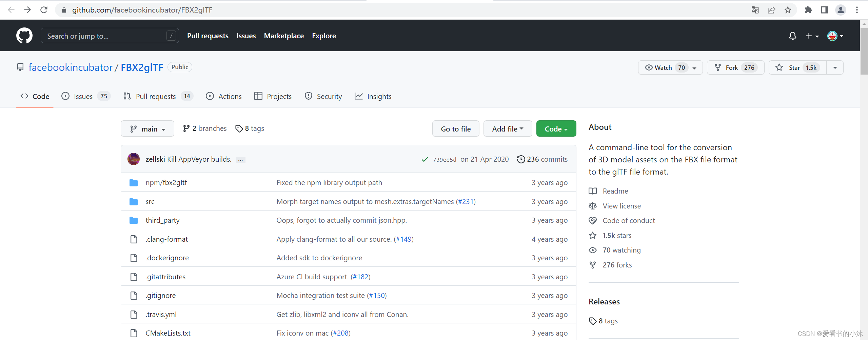This screenshot has height=340, width=868.
Task: Open the .clang-format file
Action: pos(166,239)
